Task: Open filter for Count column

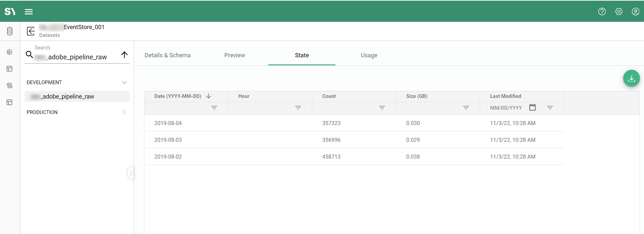Action: (382, 108)
